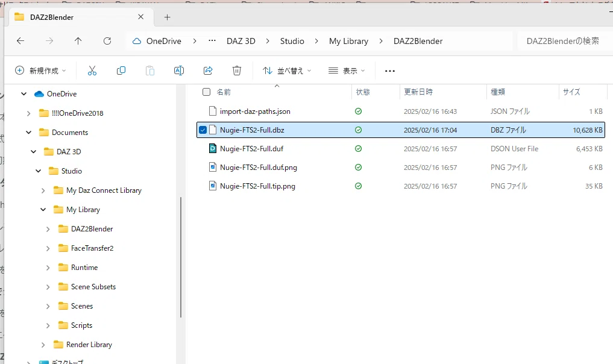
Task: Copy the selected file
Action: point(121,71)
